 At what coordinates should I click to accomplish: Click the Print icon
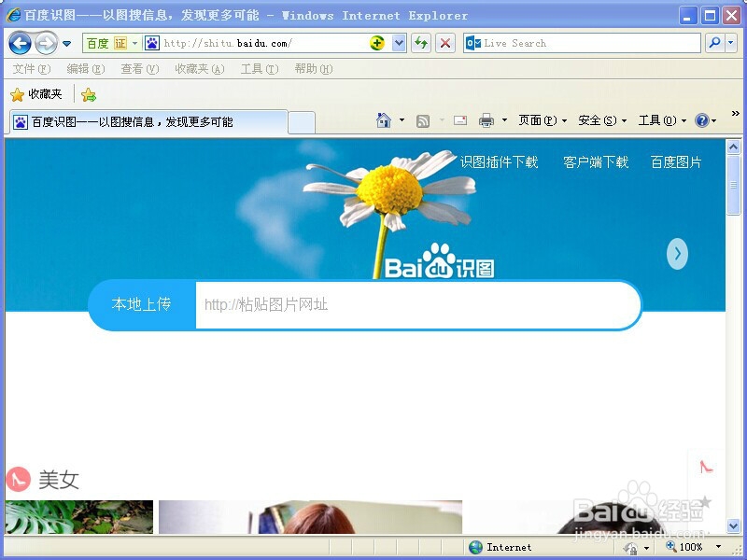coord(486,120)
